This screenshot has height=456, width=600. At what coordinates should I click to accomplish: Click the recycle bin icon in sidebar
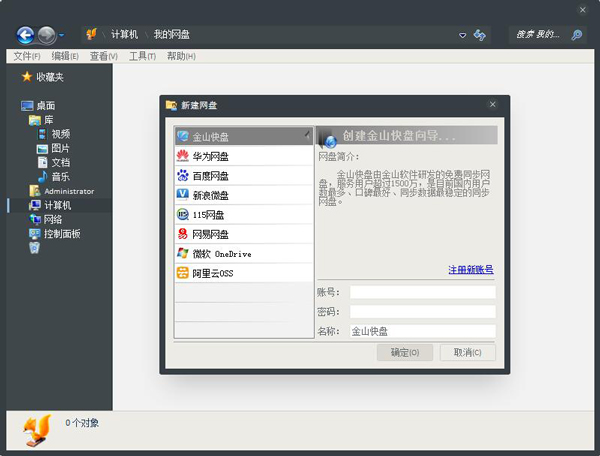34,248
